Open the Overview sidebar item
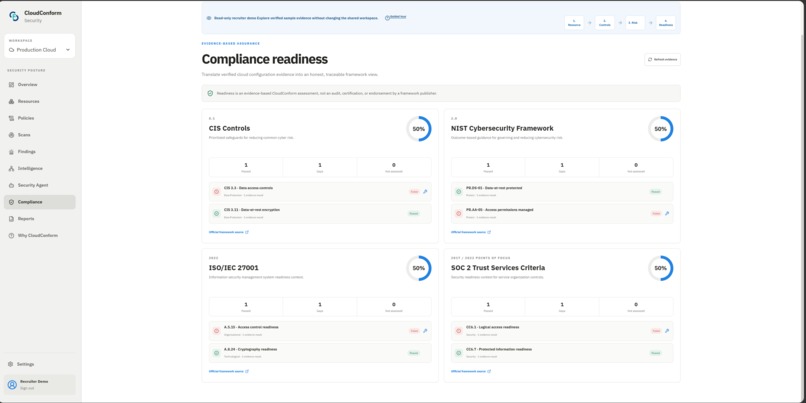The image size is (806, 403). (39, 84)
